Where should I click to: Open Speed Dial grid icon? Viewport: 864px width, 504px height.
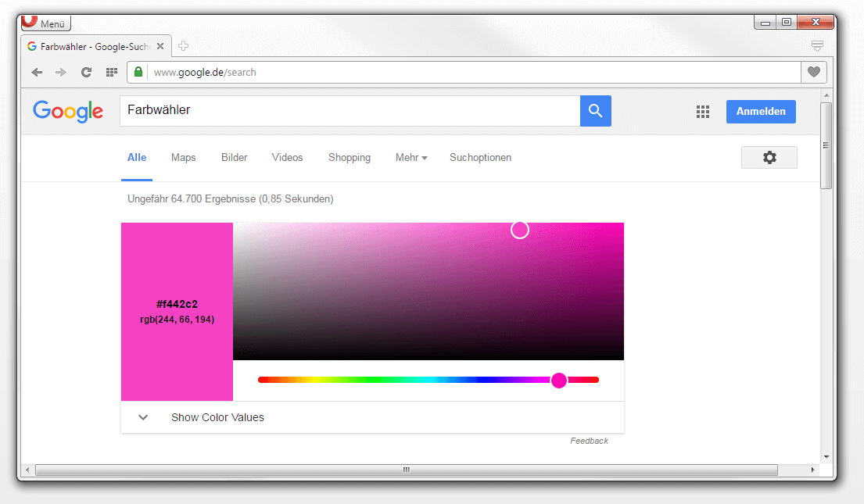[112, 72]
